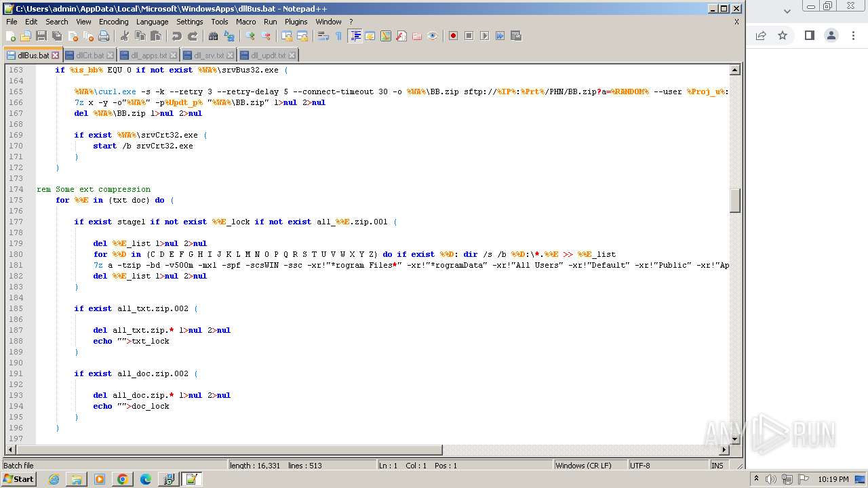This screenshot has width=868, height=488.
Task: Open the Edit menu
Action: (31, 22)
